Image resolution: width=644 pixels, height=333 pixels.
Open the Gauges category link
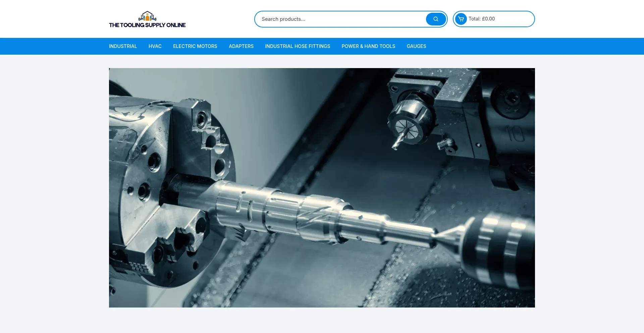pos(416,46)
